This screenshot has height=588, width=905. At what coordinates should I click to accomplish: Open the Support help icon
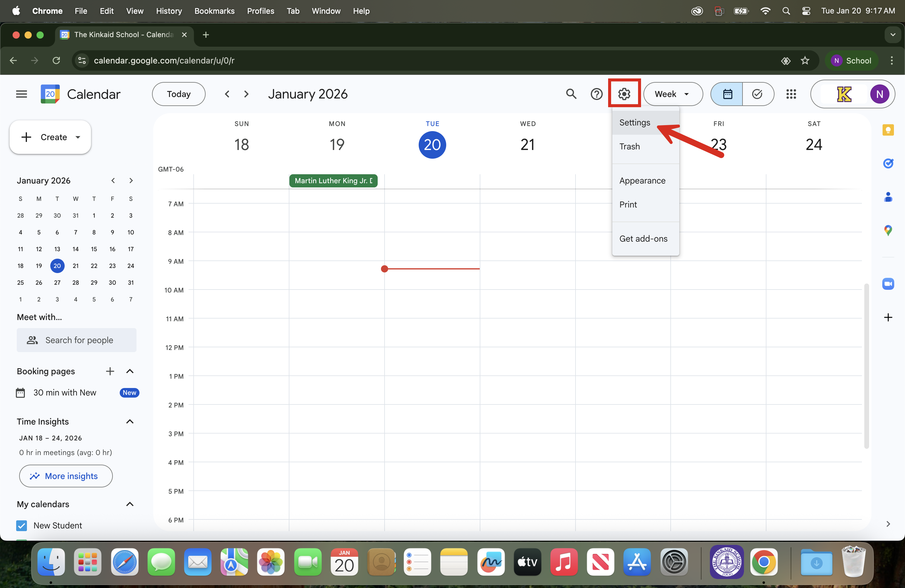pyautogui.click(x=596, y=94)
